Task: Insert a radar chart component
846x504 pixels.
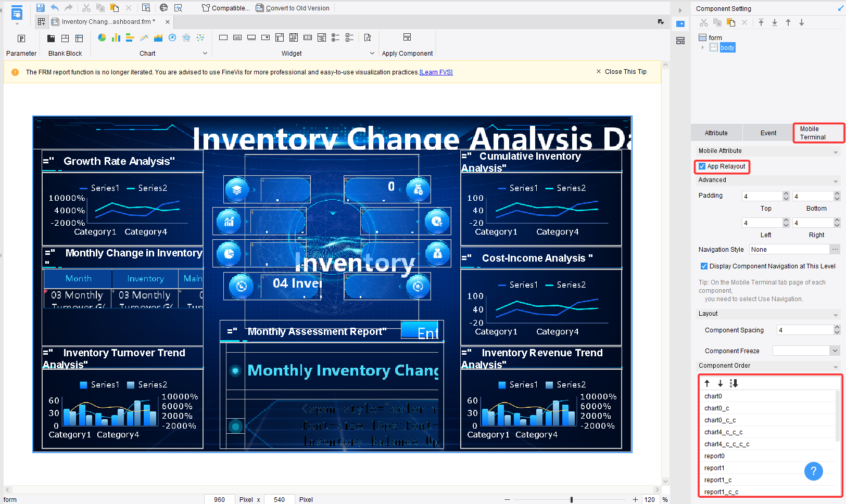Action: click(186, 37)
